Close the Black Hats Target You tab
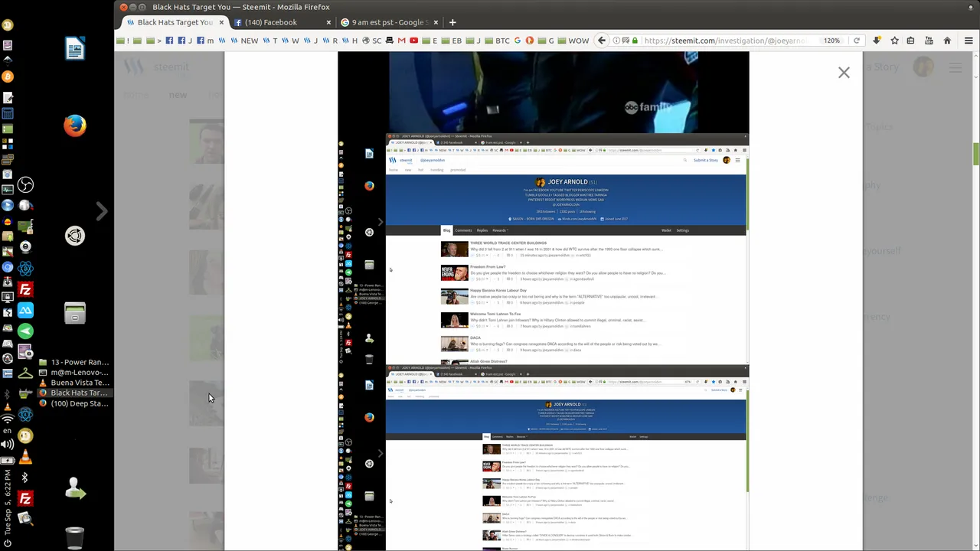The height and width of the screenshot is (551, 980). tap(221, 22)
